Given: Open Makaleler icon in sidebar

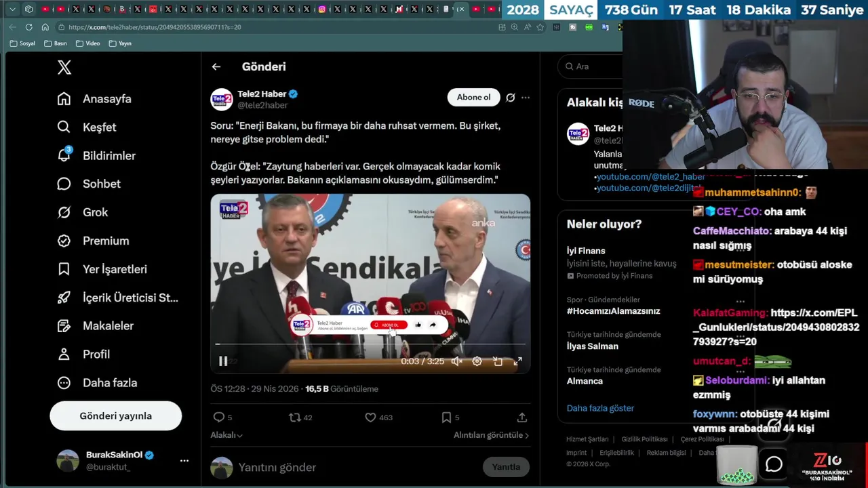Looking at the screenshot, I should (x=64, y=326).
